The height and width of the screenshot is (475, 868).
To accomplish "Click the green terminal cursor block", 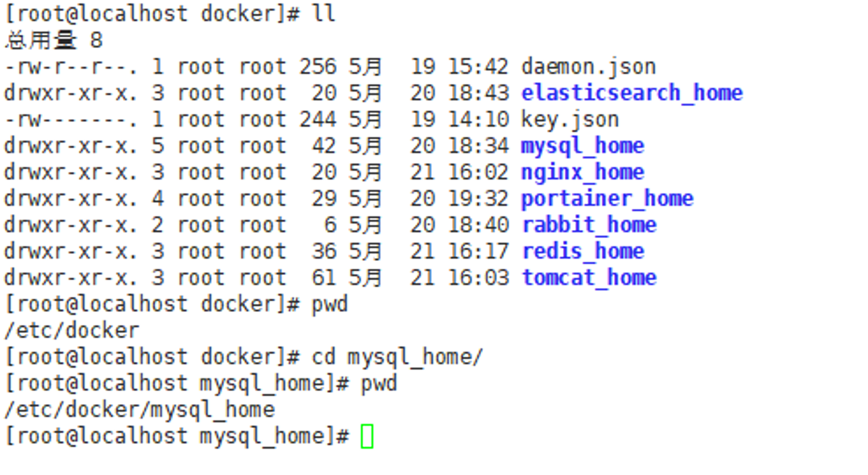I will pos(367,436).
